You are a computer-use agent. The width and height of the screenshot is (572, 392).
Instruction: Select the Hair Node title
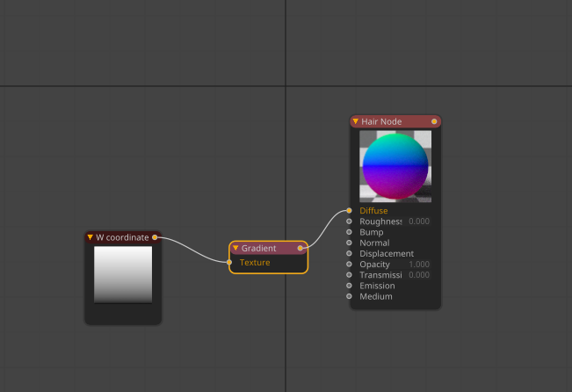[381, 121]
